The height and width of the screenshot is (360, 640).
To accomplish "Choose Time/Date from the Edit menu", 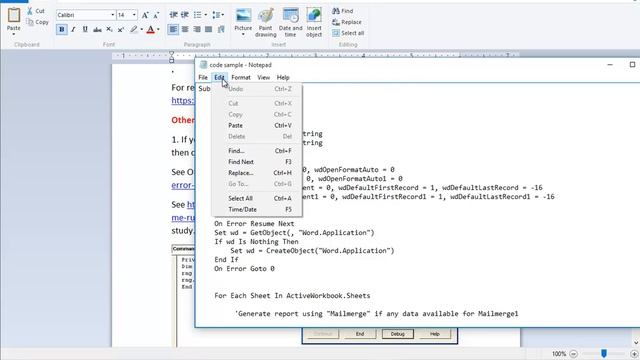I will coord(257,209).
